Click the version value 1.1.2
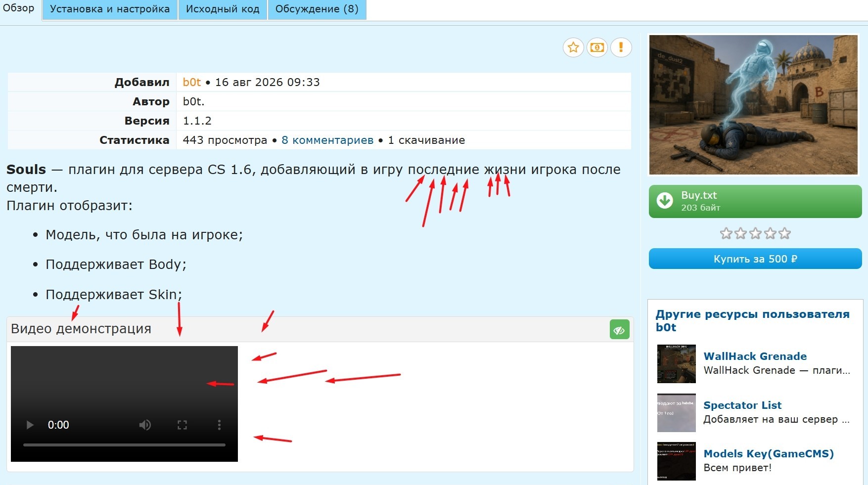Screen dimensions: 868x485 (x=197, y=121)
